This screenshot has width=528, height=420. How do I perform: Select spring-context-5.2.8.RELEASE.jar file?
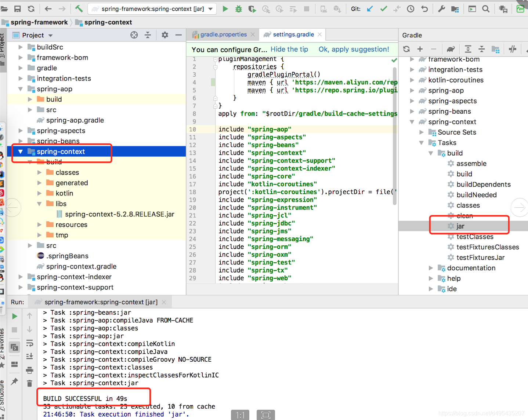(x=119, y=214)
